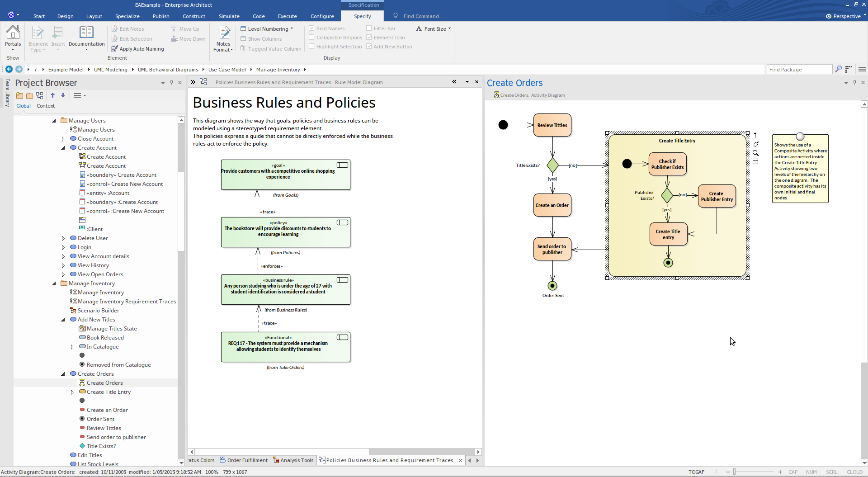
Task: Click the Documentation ribbon icon
Action: coord(86,36)
